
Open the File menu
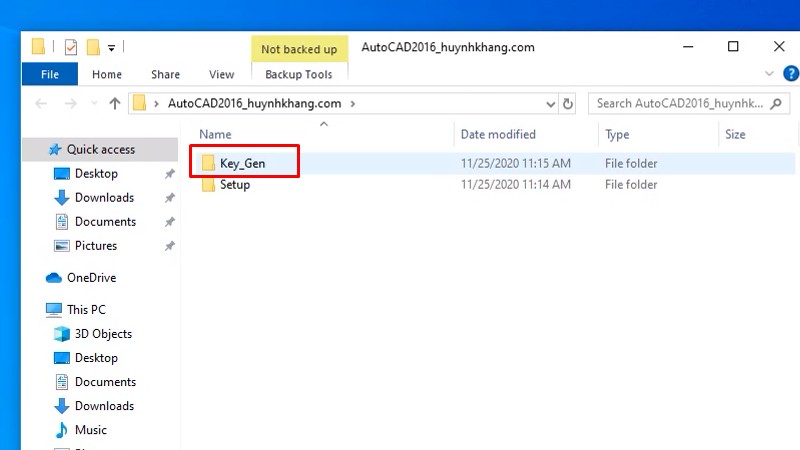coord(50,74)
